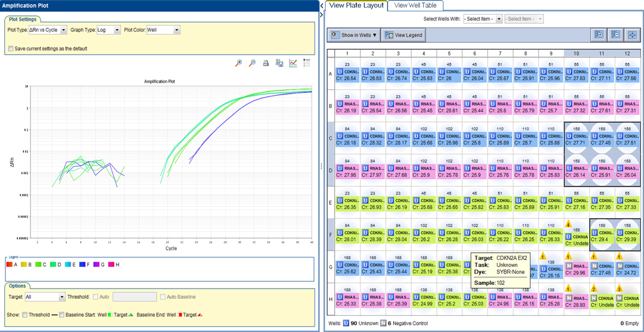Switch to the View Well Table tab

pos(415,5)
